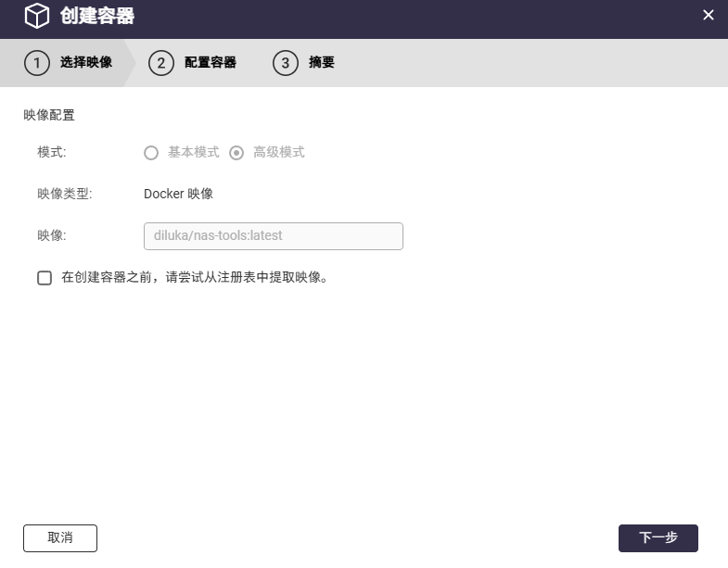Click the 在创建容器之前 checkbox label text
The width and height of the screenshot is (728, 568).
click(195, 277)
